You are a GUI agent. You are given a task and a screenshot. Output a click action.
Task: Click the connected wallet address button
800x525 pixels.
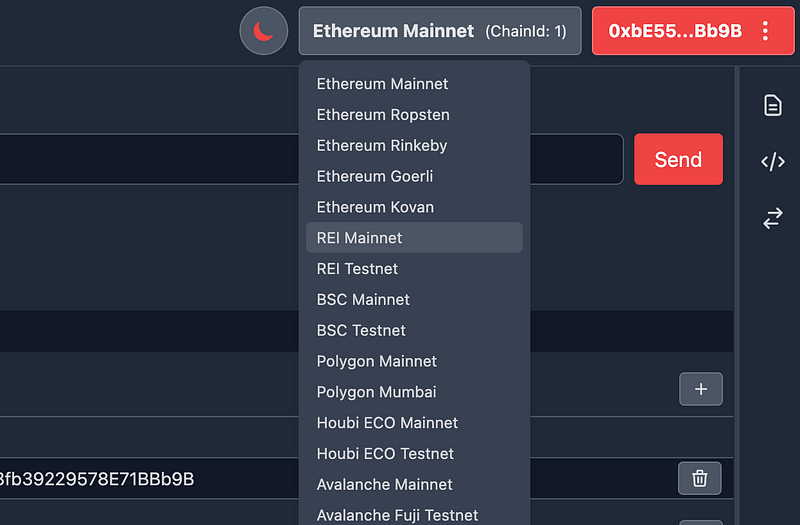(x=676, y=31)
